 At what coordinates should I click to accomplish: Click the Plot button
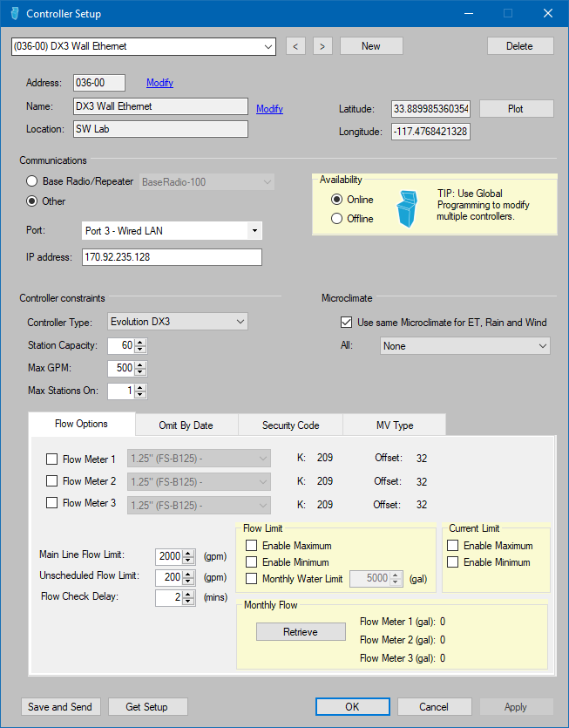coord(516,109)
